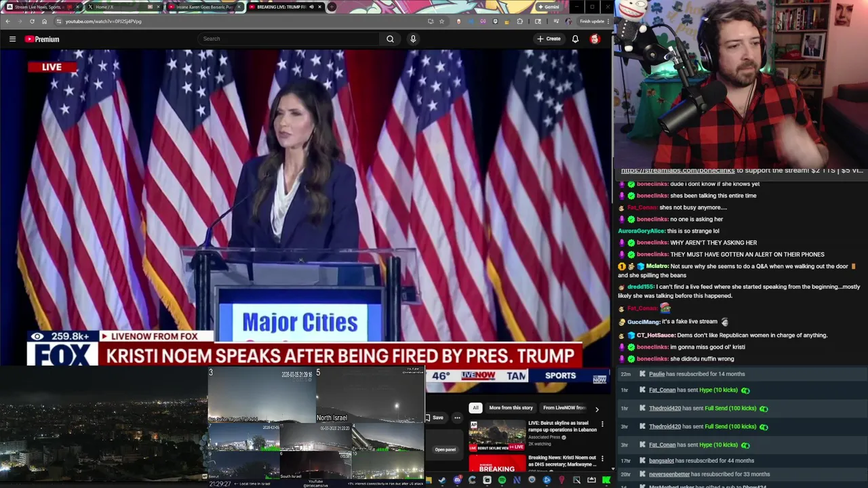Mute the tab via its speaker icon
Image resolution: width=868 pixels, height=488 pixels.
click(311, 7)
